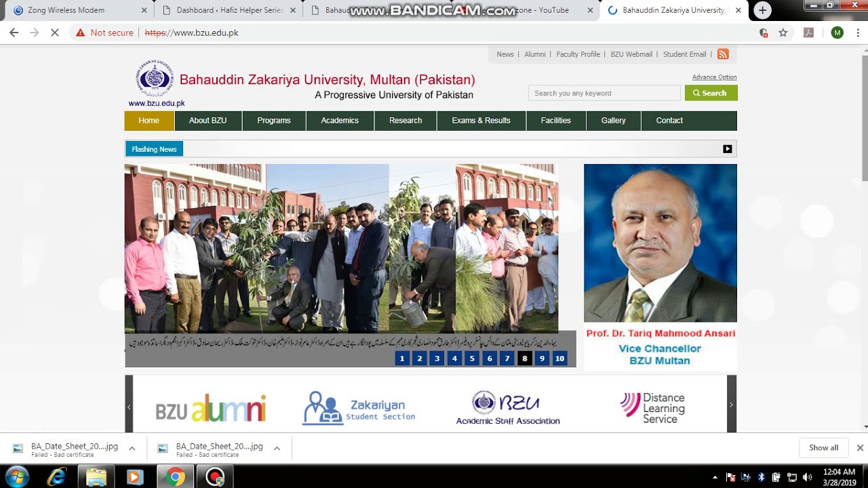Open About BZU menu
This screenshot has height=488, width=868.
208,121
